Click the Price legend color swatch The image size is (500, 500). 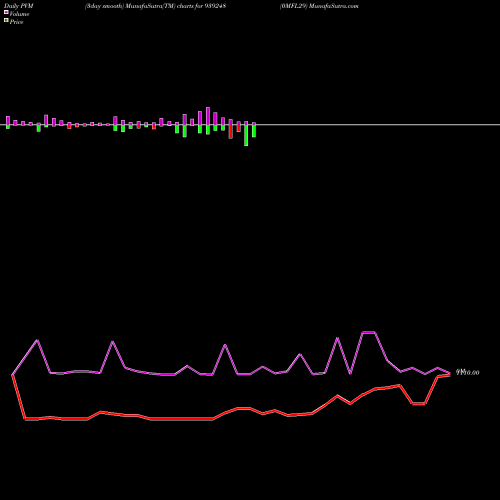(x=6, y=20)
